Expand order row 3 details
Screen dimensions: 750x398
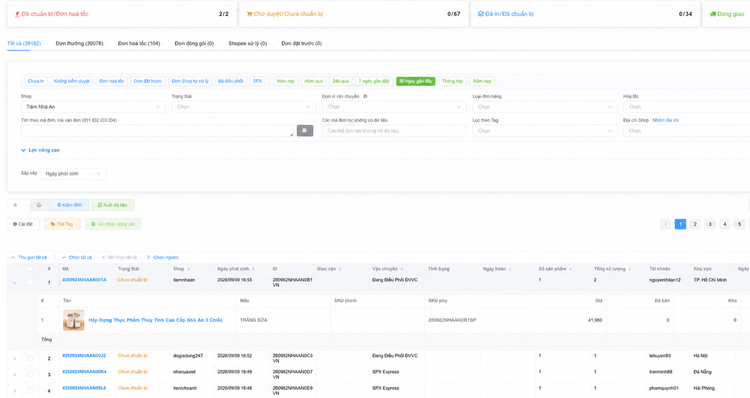[x=14, y=375]
